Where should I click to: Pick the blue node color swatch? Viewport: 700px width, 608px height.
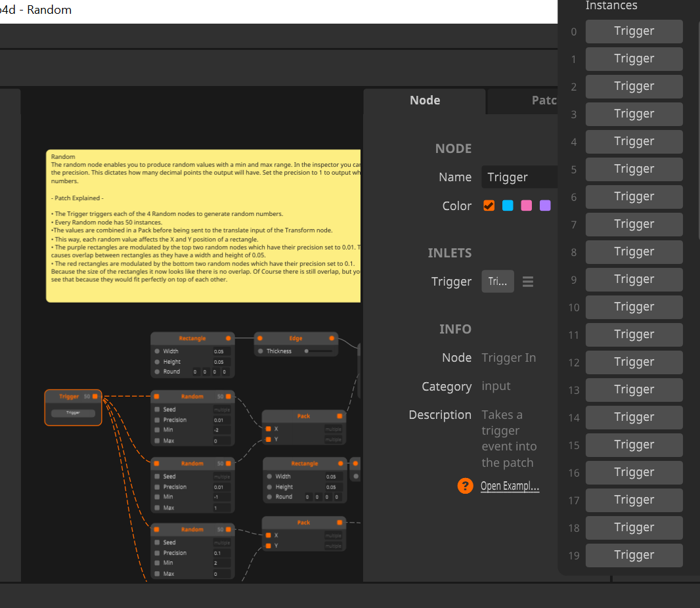pos(508,206)
